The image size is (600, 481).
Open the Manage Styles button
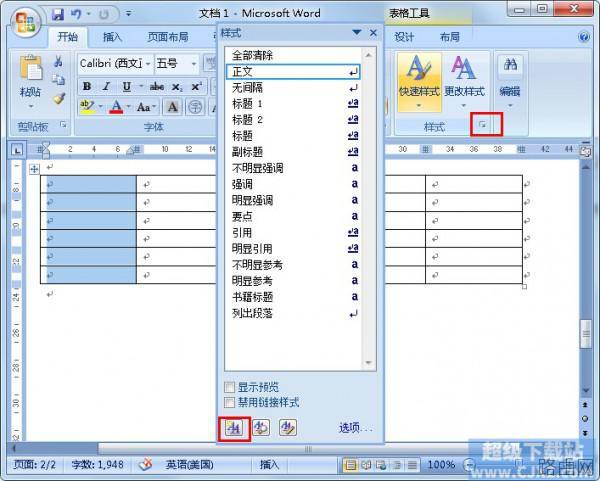pos(288,428)
